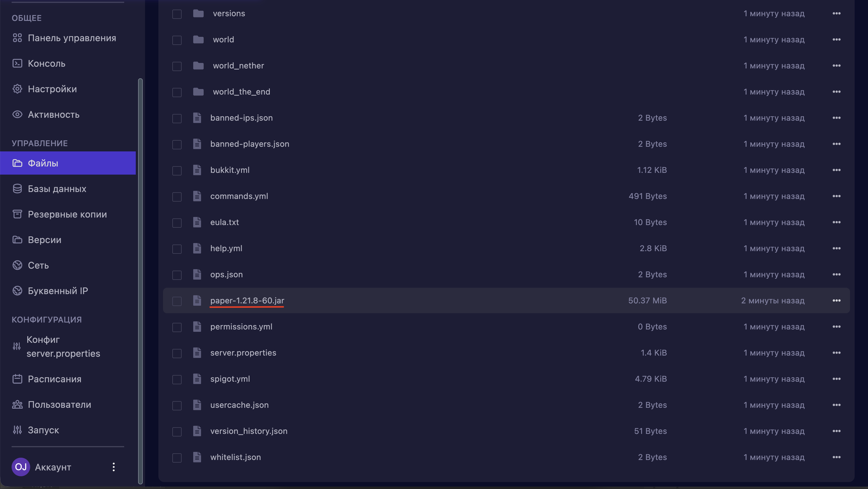Image resolution: width=868 pixels, height=489 pixels.
Task: Check the box next to world folder
Action: coord(177,40)
